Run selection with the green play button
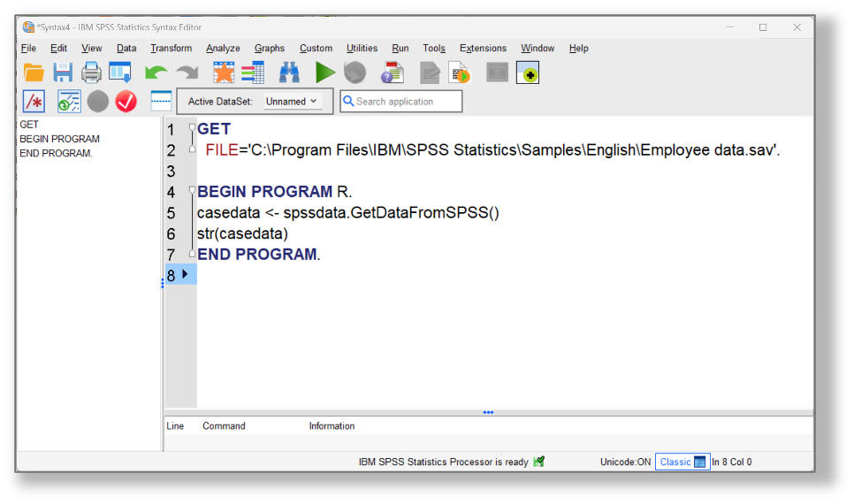This screenshot has width=854, height=504. (324, 73)
